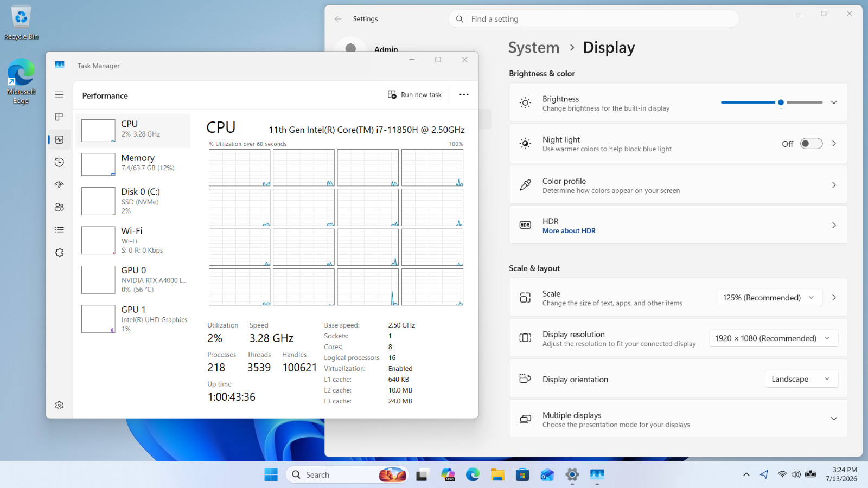Launch Microsoft 365 Copilot from taskbar
Viewport: 868px width, 488px height.
448,475
